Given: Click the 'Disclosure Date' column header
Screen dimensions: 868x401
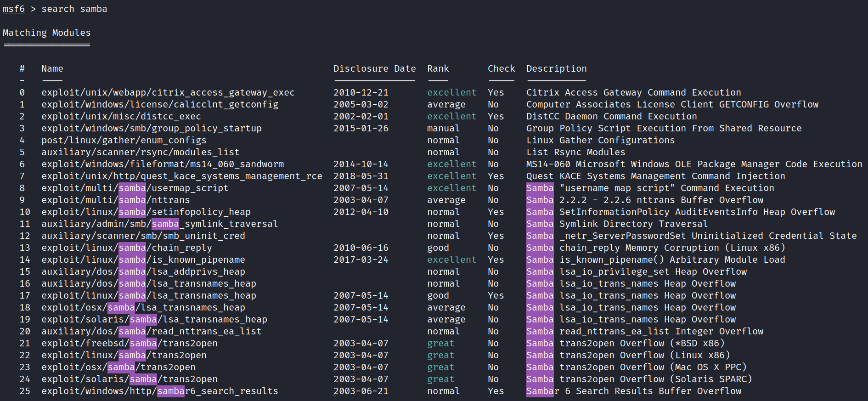Looking at the screenshot, I should point(375,68).
